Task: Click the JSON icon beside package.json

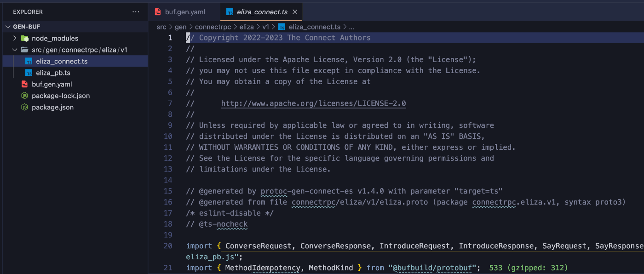Action: tap(24, 107)
